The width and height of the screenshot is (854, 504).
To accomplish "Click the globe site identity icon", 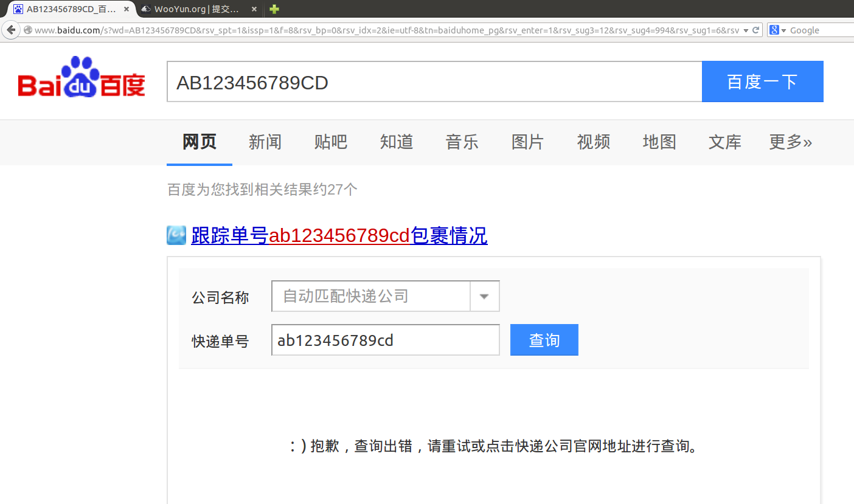I will pos(27,30).
